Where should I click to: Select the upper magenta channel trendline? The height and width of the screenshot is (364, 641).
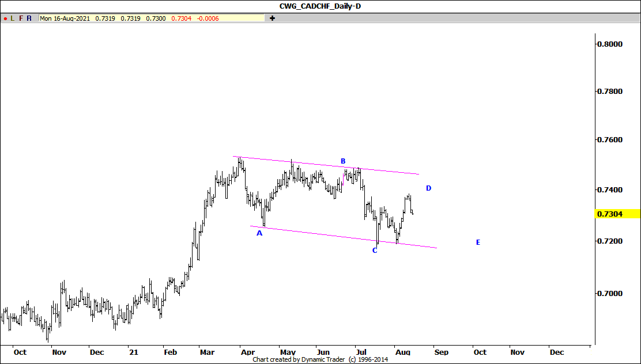click(x=326, y=165)
